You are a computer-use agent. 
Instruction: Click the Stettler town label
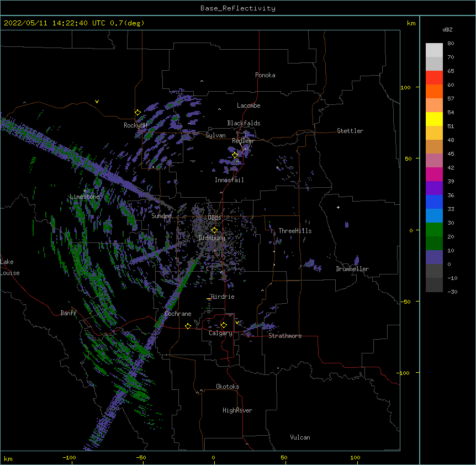tap(350, 131)
